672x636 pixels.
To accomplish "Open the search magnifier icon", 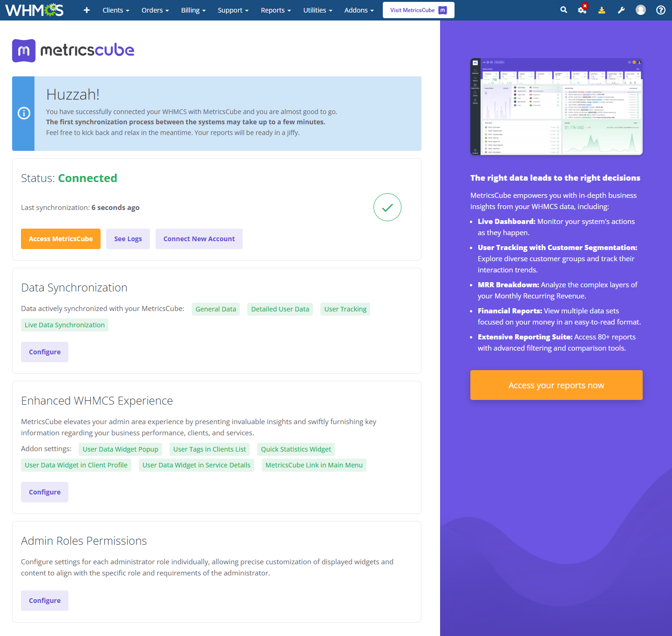I will [563, 10].
